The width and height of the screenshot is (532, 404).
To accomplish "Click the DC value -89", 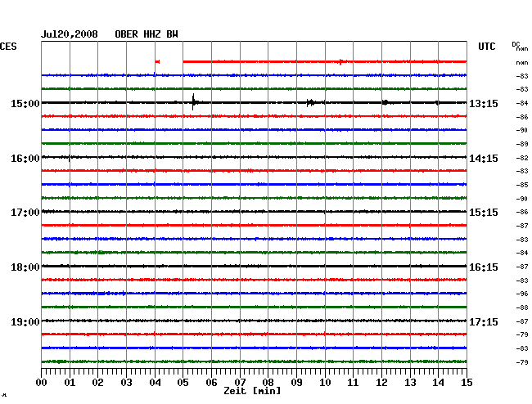I will 522,144.
